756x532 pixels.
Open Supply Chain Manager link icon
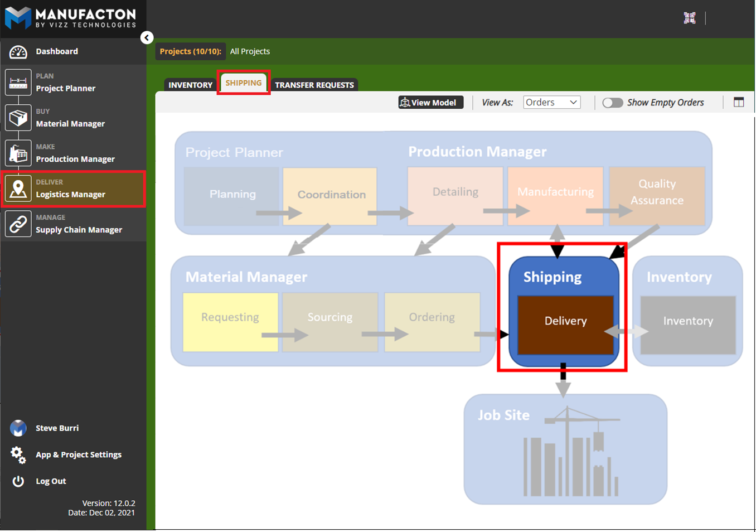18,224
